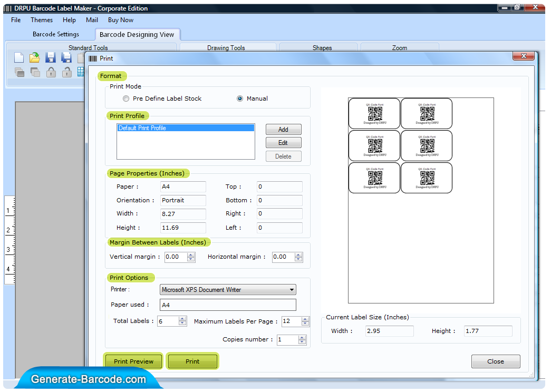Click the Left margin field
This screenshot has width=551, height=392.
tap(279, 228)
